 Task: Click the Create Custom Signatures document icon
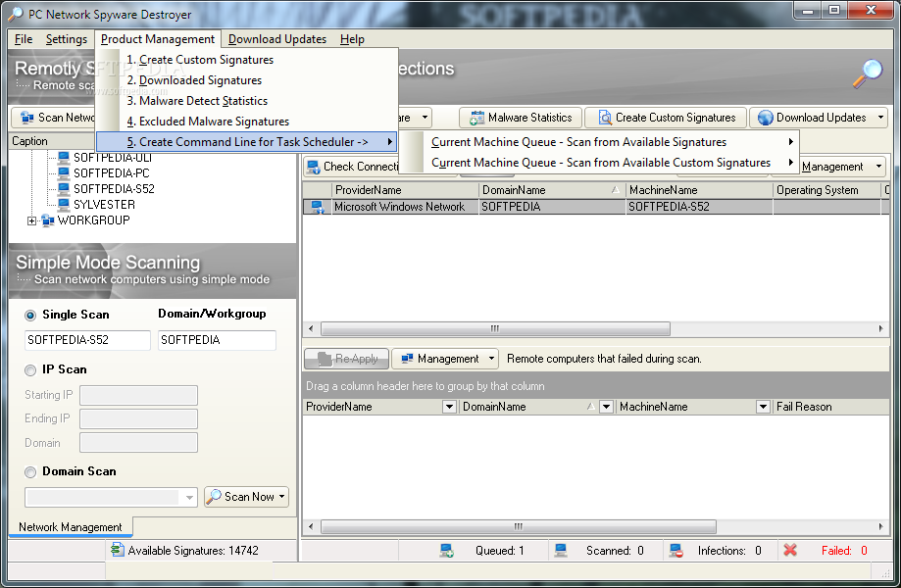(605, 118)
